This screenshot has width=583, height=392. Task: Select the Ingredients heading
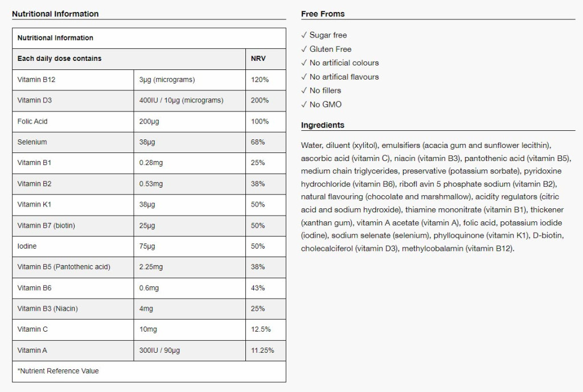(x=323, y=125)
